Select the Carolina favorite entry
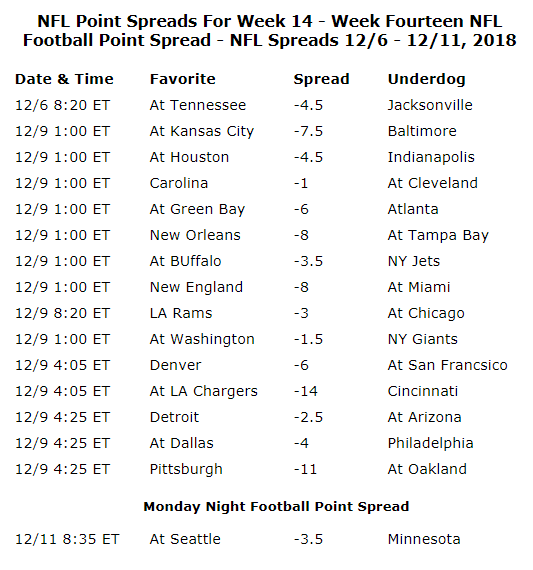This screenshot has width=533, height=570. pos(179,183)
